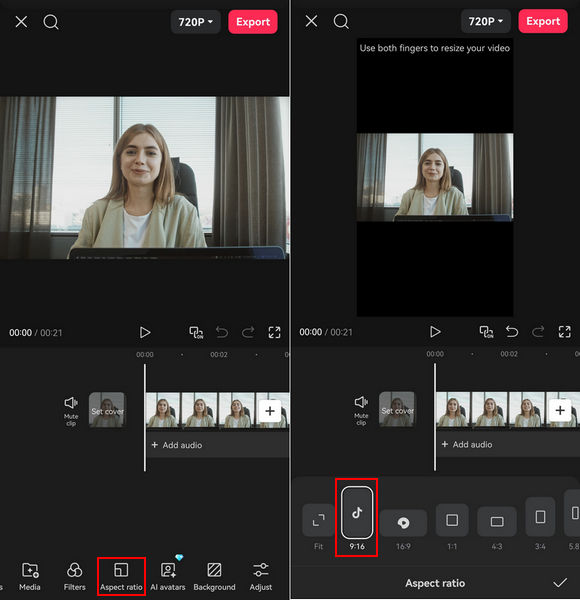Add a clip with plus button, left screen
580x600 pixels.
point(270,411)
